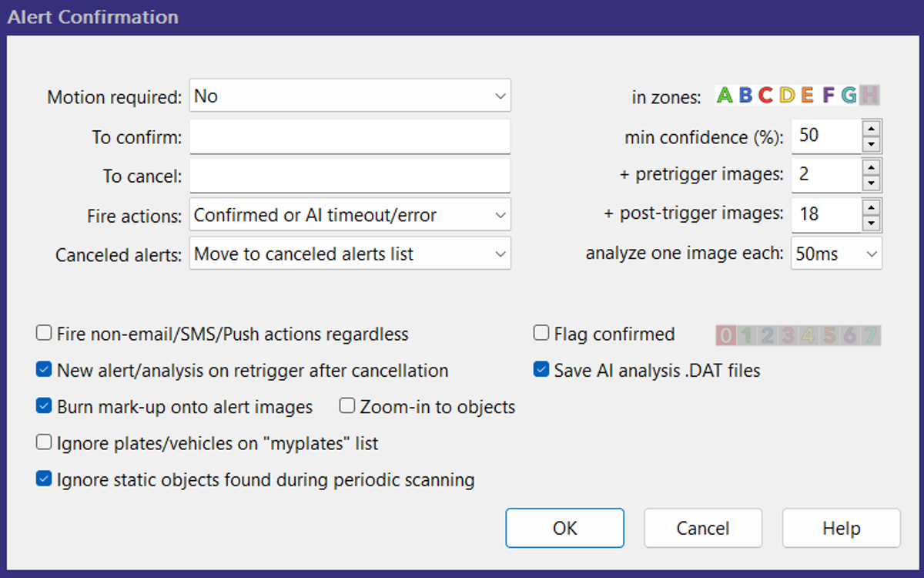Select zone C icon

[765, 96]
